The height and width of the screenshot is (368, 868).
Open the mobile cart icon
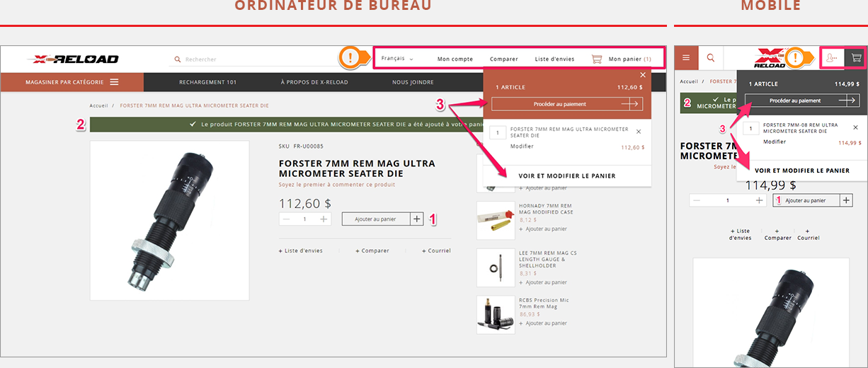coord(856,58)
